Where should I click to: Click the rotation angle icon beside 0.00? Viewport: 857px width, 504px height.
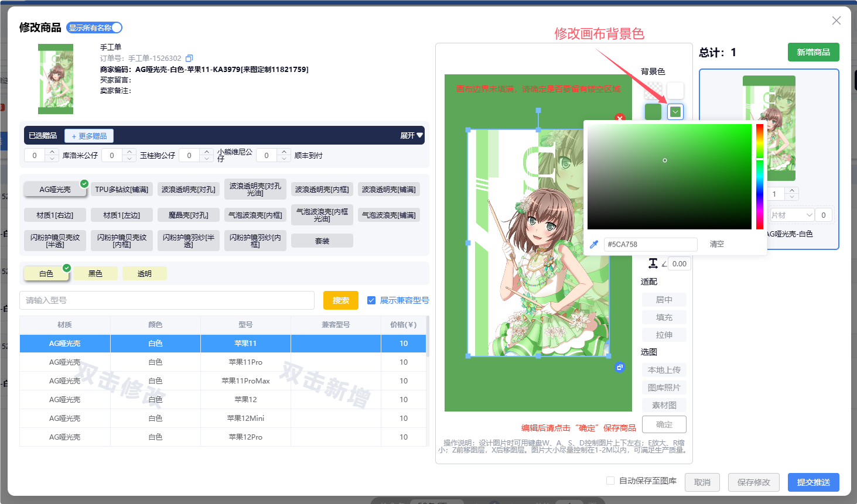(x=664, y=264)
